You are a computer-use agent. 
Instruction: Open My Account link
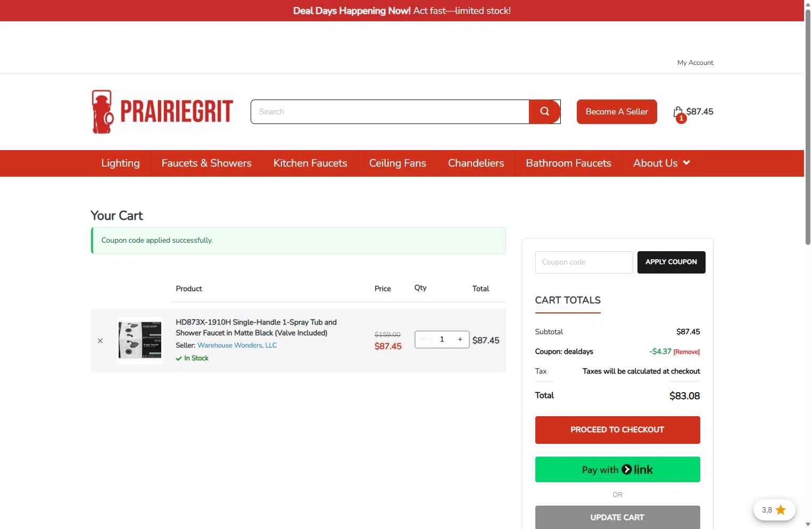(695, 63)
